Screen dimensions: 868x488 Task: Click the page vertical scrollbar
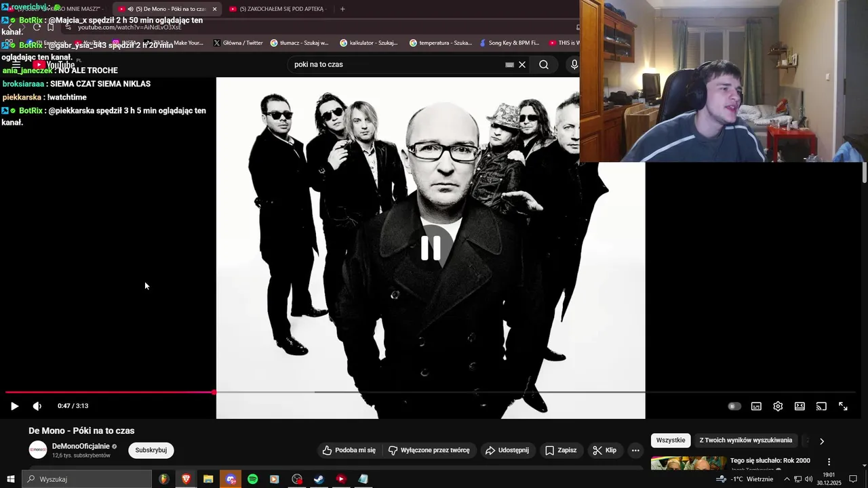click(865, 173)
